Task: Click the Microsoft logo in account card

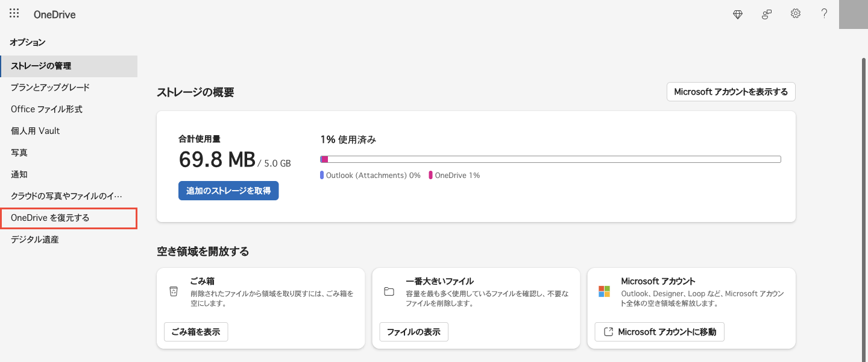Action: click(x=604, y=292)
